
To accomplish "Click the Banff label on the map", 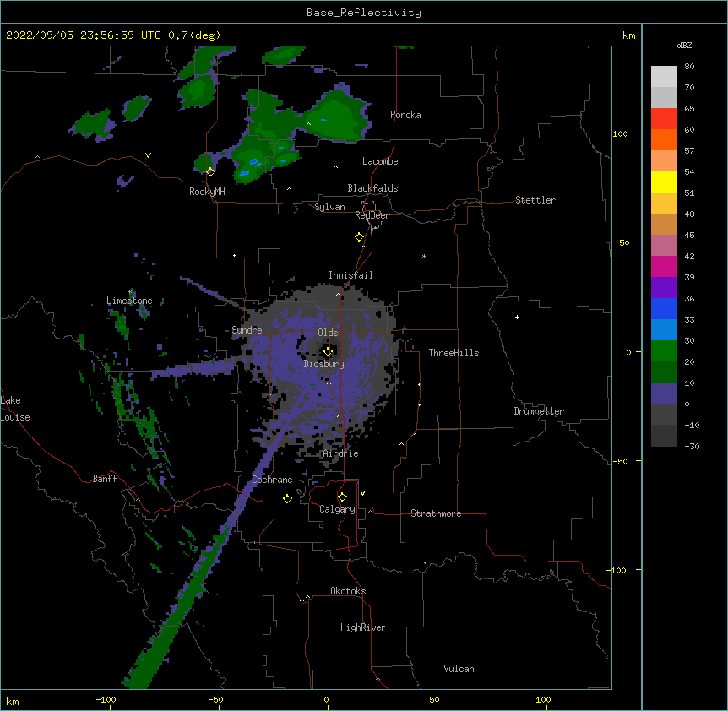I will (x=105, y=479).
